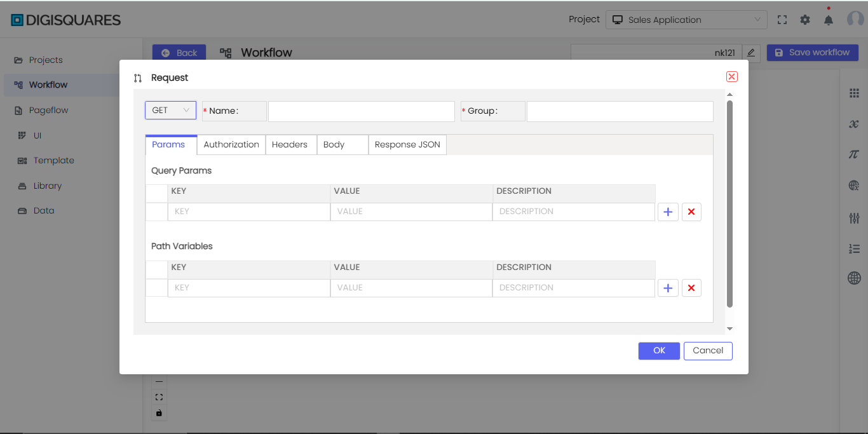This screenshot has height=434, width=868.
Task: Tick the Path Variables header checkbox
Action: click(x=156, y=270)
